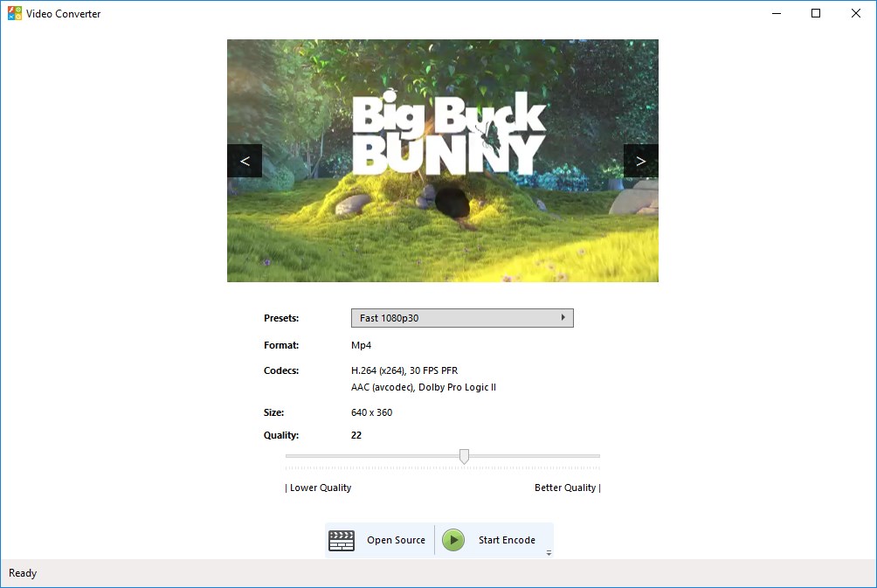Click the quality slider handle
This screenshot has width=877, height=588.
pos(464,457)
